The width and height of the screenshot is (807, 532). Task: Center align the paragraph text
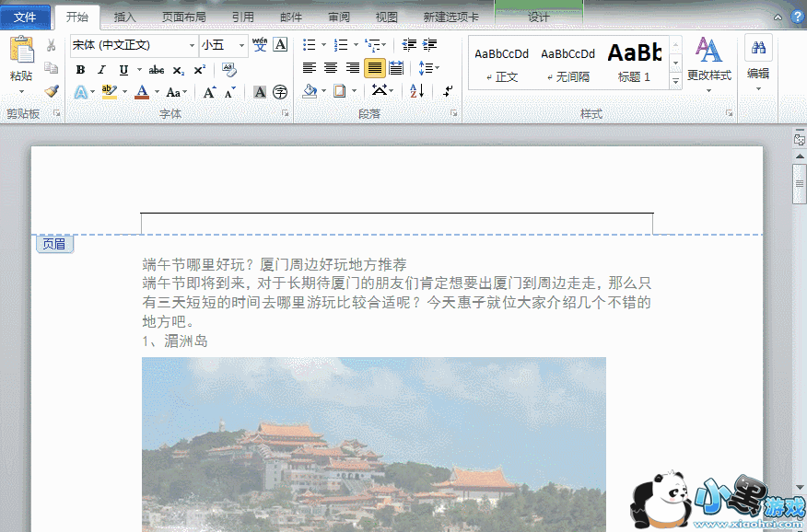point(331,68)
